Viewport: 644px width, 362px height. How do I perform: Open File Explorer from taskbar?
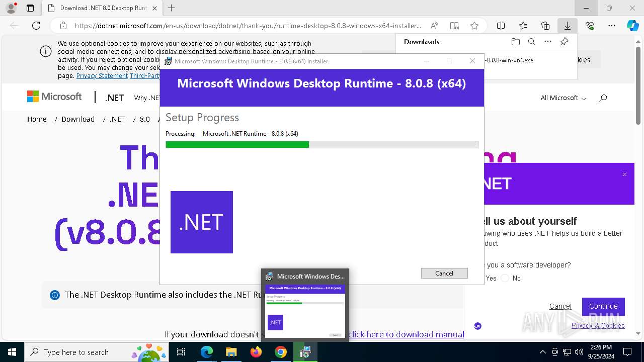point(231,352)
